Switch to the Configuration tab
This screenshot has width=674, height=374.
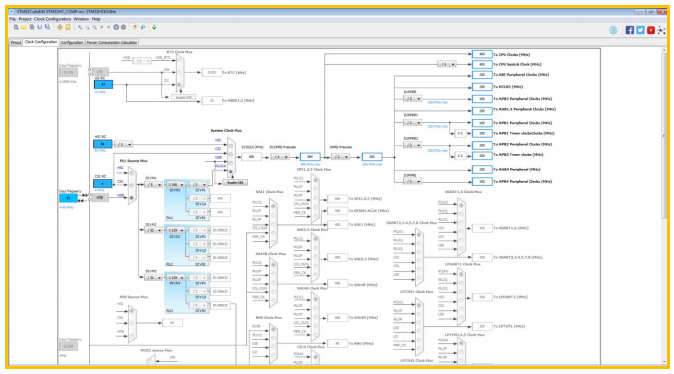click(72, 42)
